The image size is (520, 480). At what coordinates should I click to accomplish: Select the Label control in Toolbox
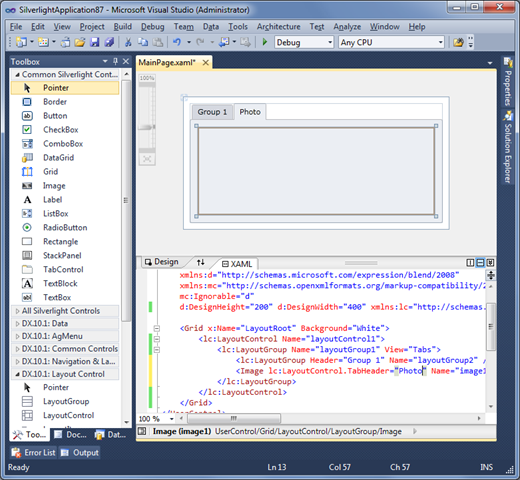point(65,200)
